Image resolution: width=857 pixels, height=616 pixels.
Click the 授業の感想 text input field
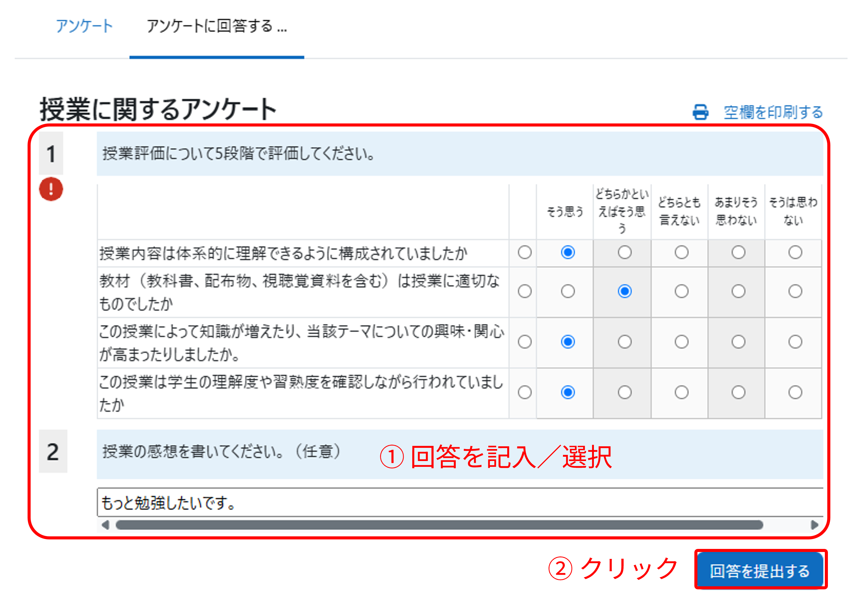point(460,503)
